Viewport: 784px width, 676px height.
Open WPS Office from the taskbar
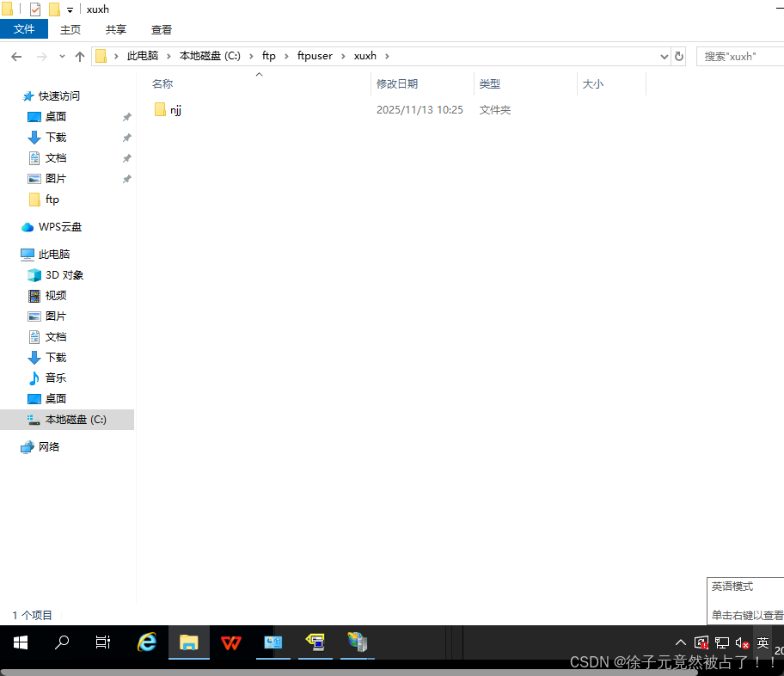231,642
